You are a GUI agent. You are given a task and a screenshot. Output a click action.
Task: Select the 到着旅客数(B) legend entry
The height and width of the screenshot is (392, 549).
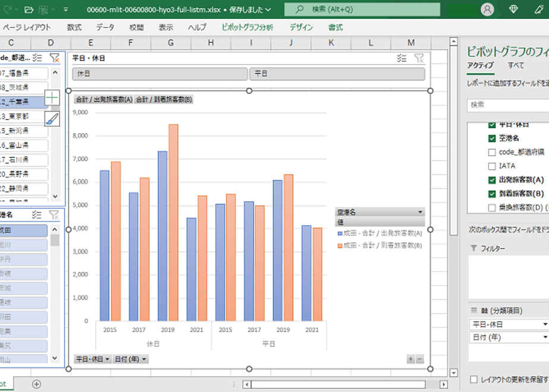click(x=380, y=246)
